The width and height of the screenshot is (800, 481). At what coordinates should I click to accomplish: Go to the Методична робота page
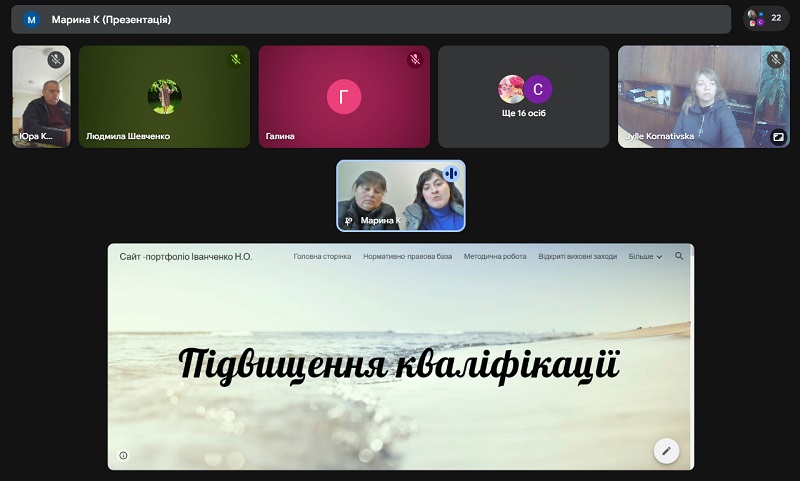tap(495, 257)
